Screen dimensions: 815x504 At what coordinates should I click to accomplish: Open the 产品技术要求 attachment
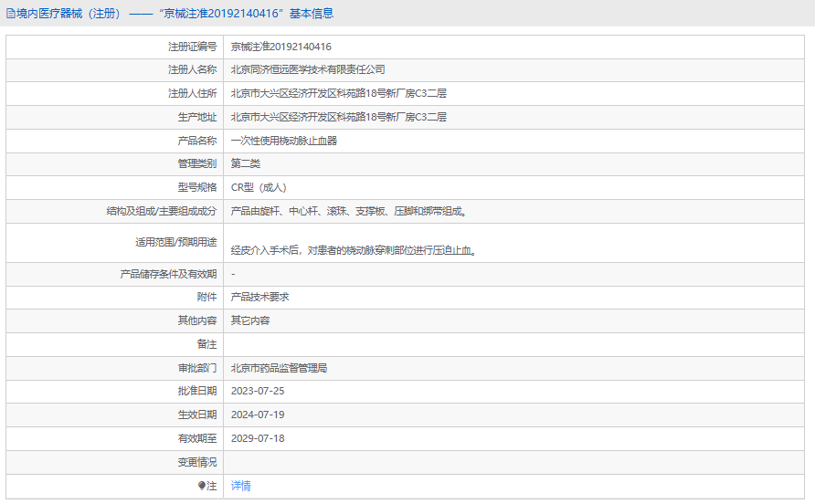click(259, 298)
